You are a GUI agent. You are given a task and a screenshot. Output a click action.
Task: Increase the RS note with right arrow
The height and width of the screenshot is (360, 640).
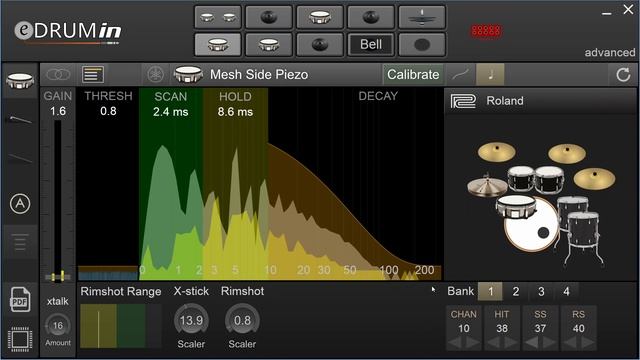click(588, 343)
